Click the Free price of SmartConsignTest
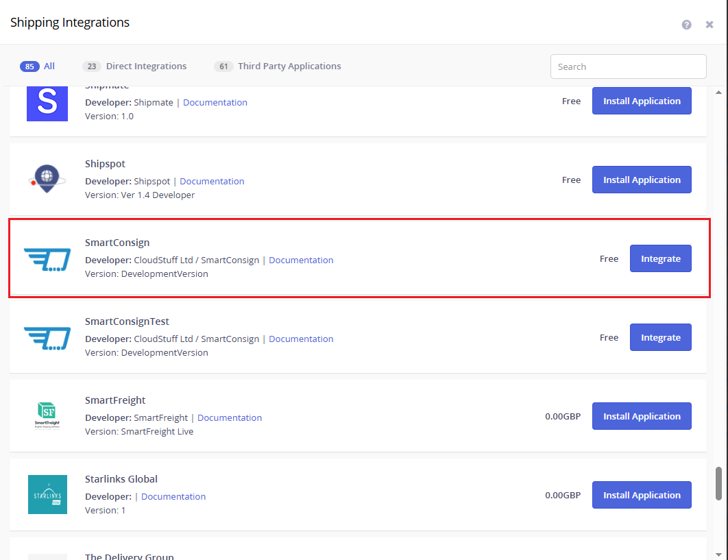Screen dimensions: 728x560 pyautogui.click(x=609, y=338)
